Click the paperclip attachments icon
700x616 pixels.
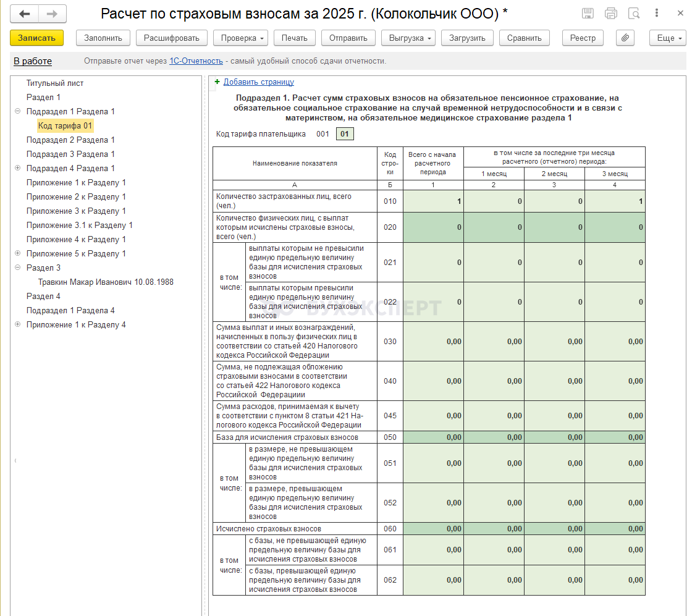625,38
